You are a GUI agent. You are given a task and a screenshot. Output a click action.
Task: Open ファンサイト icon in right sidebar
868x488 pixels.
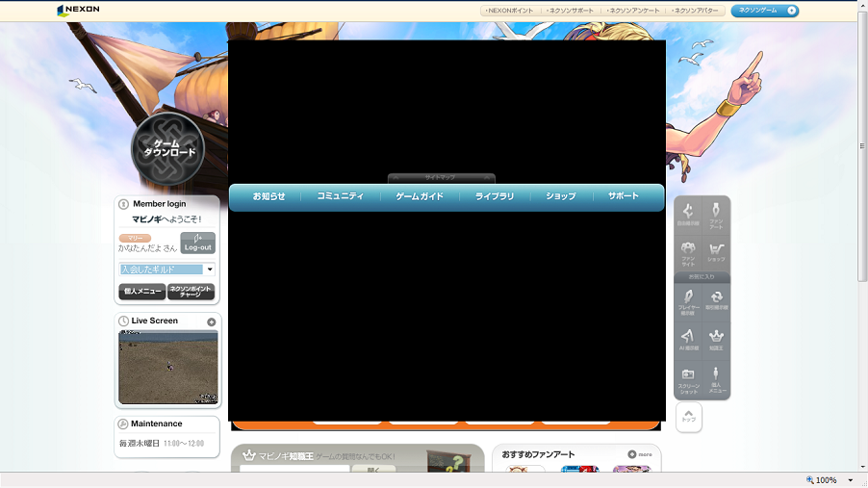pyautogui.click(x=687, y=252)
